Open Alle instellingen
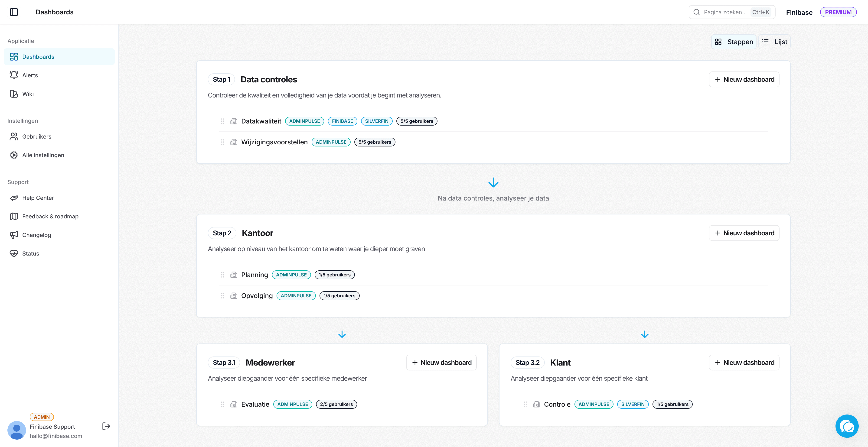Screen dimensions: 868x447 [x=59, y=155]
